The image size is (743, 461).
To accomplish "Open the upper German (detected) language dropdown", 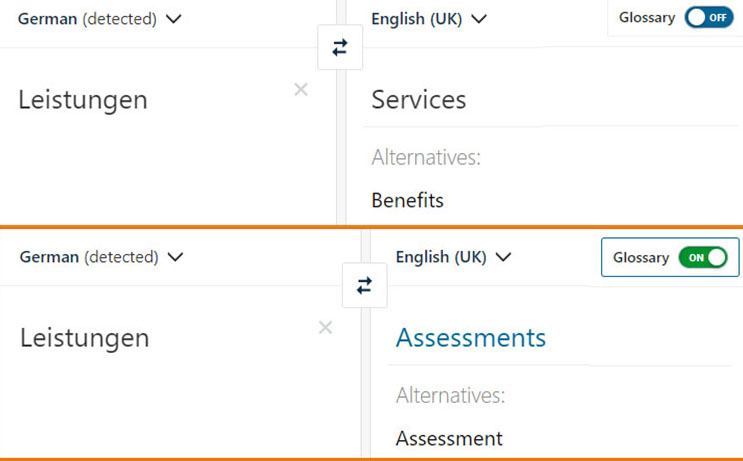I will pos(100,19).
